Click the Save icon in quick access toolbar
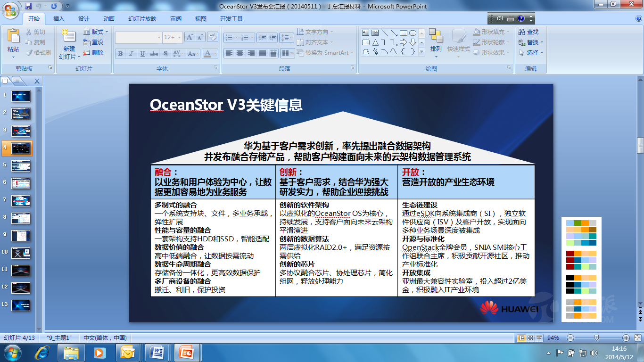Screen dimensions: 644x362 click(x=28, y=6)
